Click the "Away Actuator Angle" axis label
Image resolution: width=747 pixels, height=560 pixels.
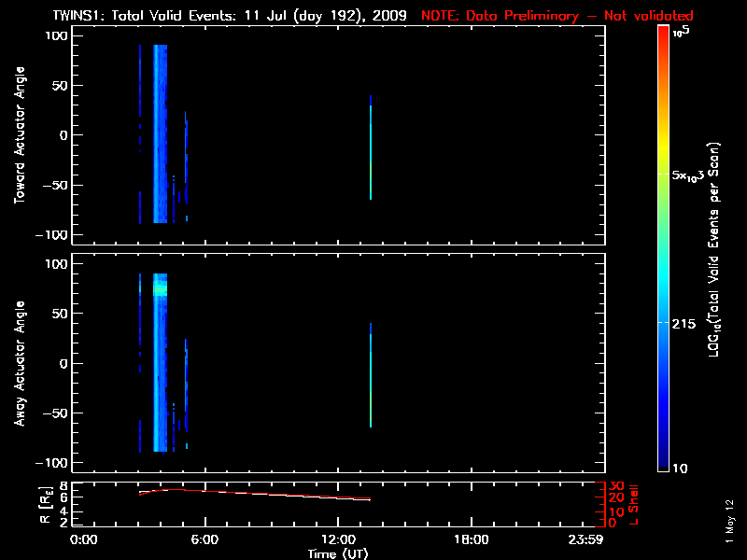point(19,363)
